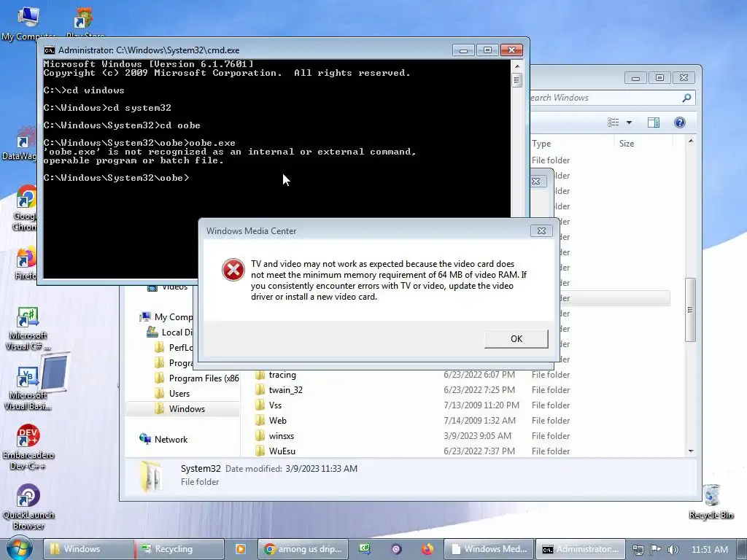Click the cmd window title bar icon
This screenshot has width=747, height=560.
[x=49, y=50]
